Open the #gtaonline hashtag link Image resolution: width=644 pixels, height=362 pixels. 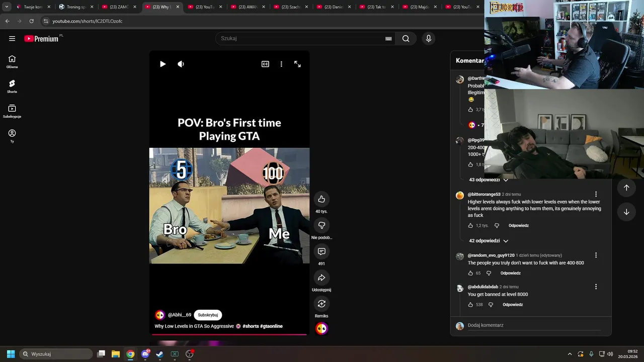click(272, 326)
